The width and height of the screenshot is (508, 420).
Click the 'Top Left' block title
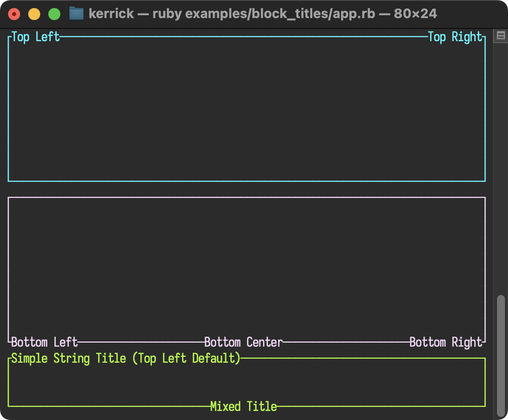(x=35, y=37)
